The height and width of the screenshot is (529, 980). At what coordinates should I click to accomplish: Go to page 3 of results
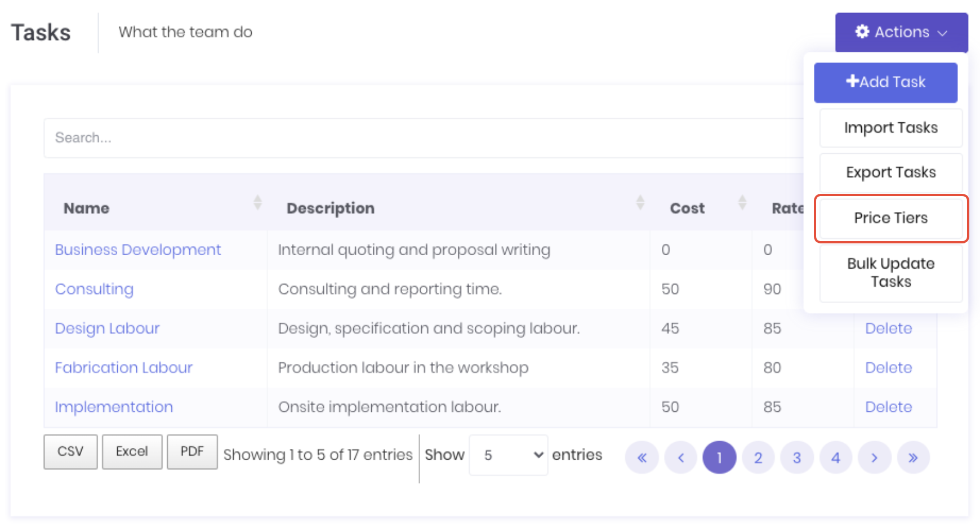click(796, 457)
